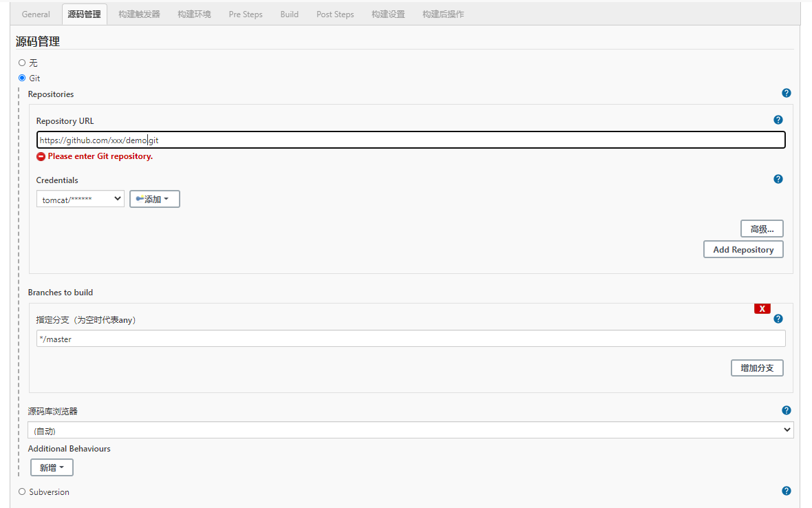This screenshot has width=812, height=508.
Task: Open the Pre Steps tab
Action: pos(246,14)
